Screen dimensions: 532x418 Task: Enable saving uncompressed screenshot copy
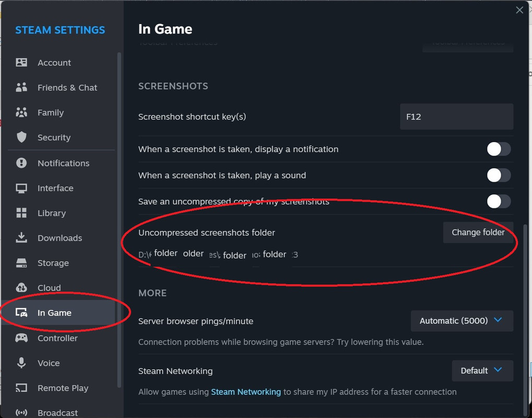tap(499, 201)
